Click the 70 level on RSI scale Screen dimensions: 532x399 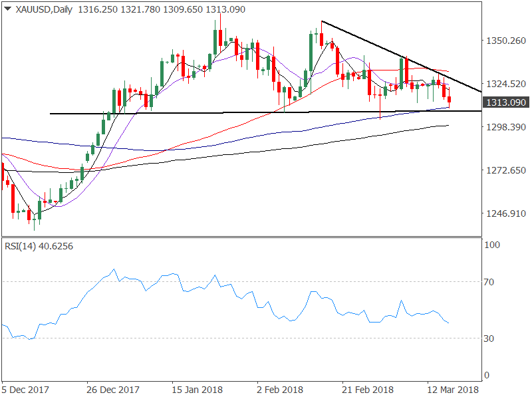(489, 282)
